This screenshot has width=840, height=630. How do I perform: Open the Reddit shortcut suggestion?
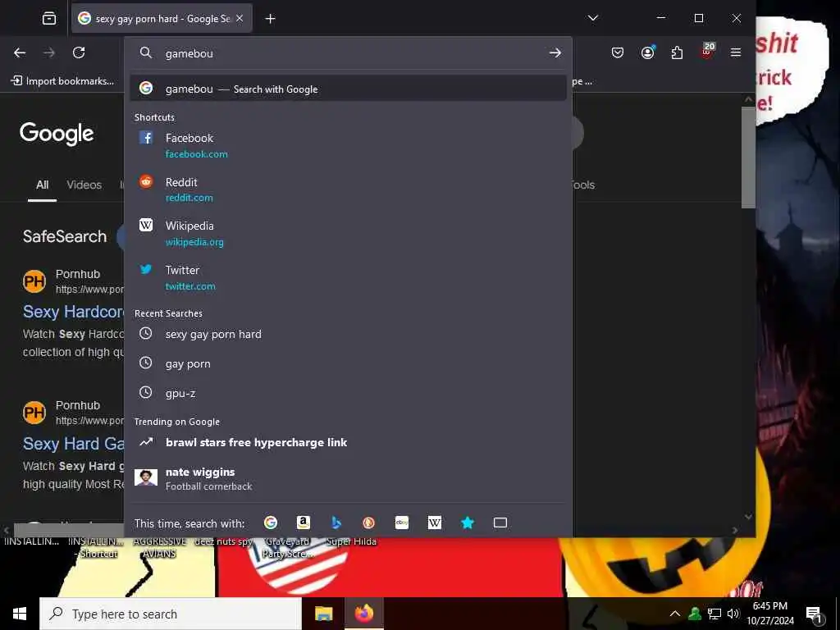point(348,189)
